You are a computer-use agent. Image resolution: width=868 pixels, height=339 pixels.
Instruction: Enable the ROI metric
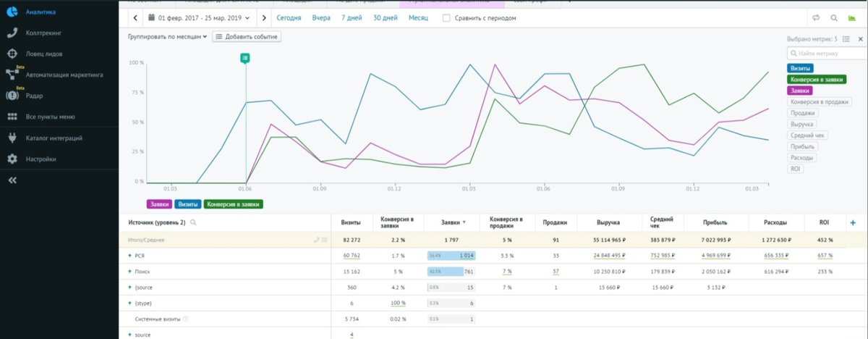[796, 169]
